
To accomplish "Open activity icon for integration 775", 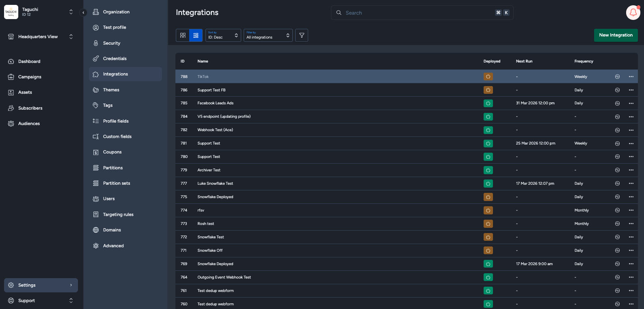I will tap(617, 197).
